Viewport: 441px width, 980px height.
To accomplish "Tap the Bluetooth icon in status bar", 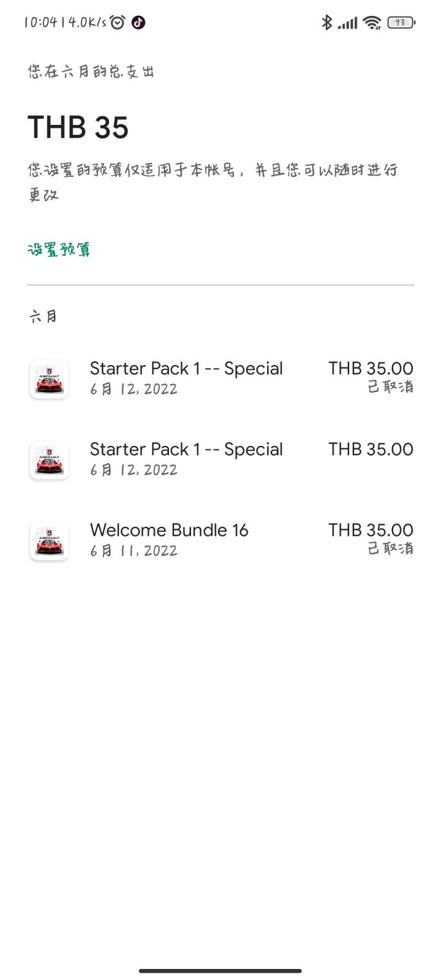I will [x=326, y=23].
